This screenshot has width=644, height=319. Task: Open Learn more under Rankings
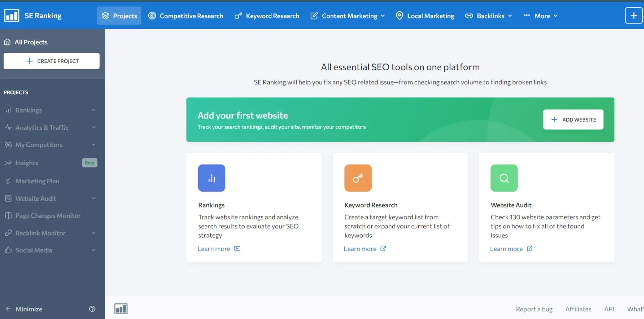(x=214, y=249)
